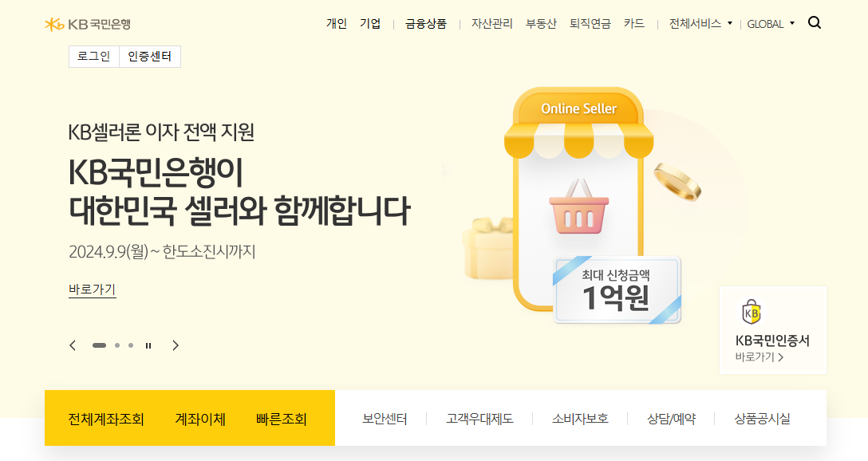Viewport: 868px width, 461px height.
Task: Follow the 바로가기 banner link
Action: pos(93,290)
